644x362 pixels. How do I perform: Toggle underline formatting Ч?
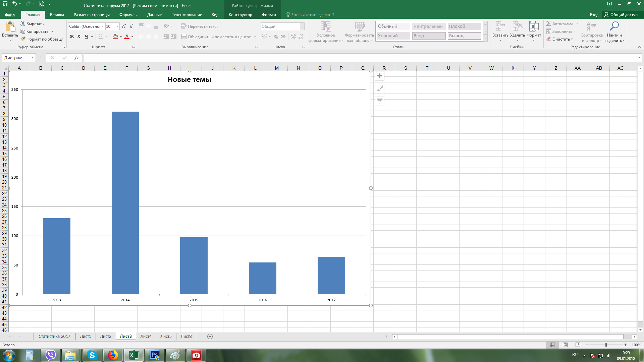point(87,37)
